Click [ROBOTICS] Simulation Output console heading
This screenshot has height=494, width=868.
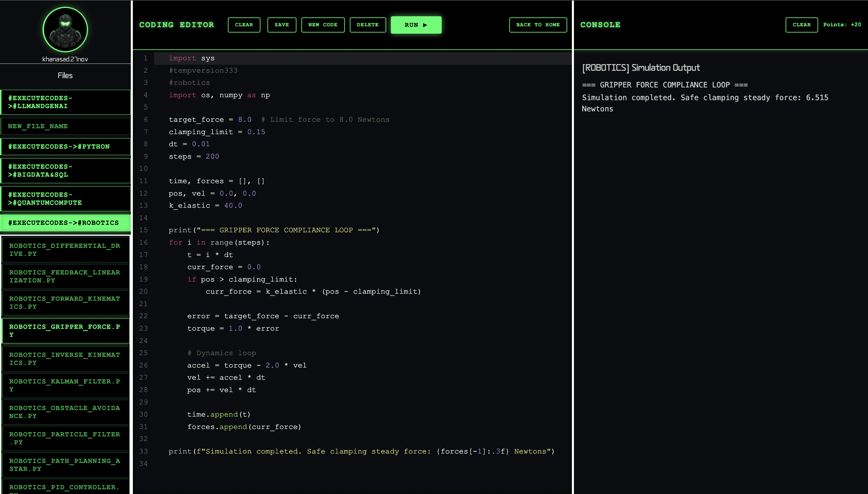641,68
